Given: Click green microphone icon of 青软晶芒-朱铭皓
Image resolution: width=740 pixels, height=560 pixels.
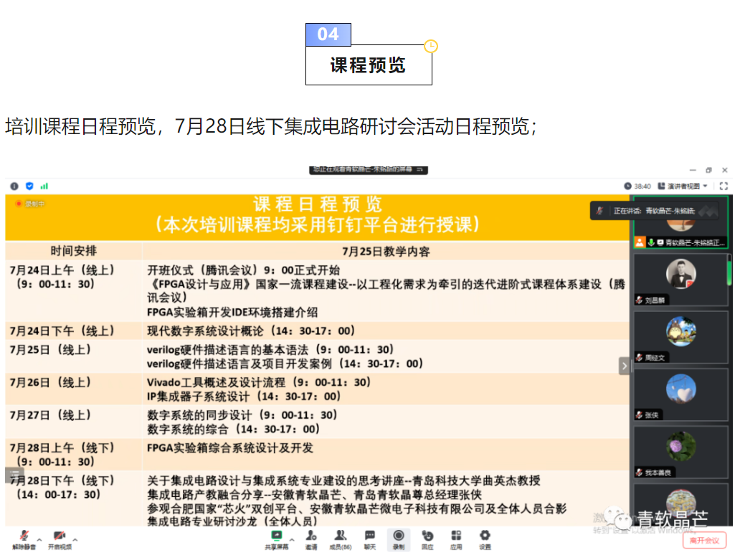Looking at the screenshot, I should coord(651,242).
